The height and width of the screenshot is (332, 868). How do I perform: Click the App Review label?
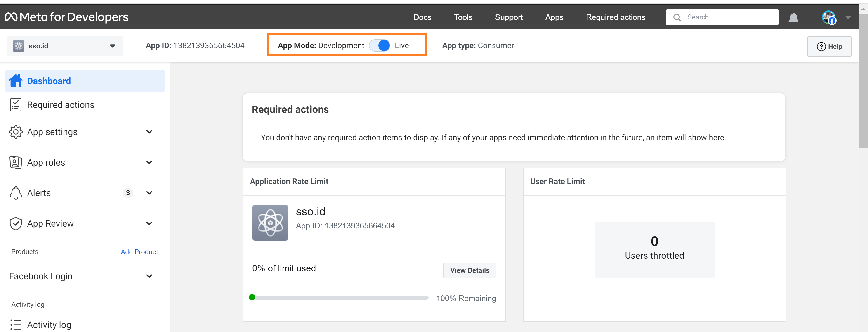[50, 223]
